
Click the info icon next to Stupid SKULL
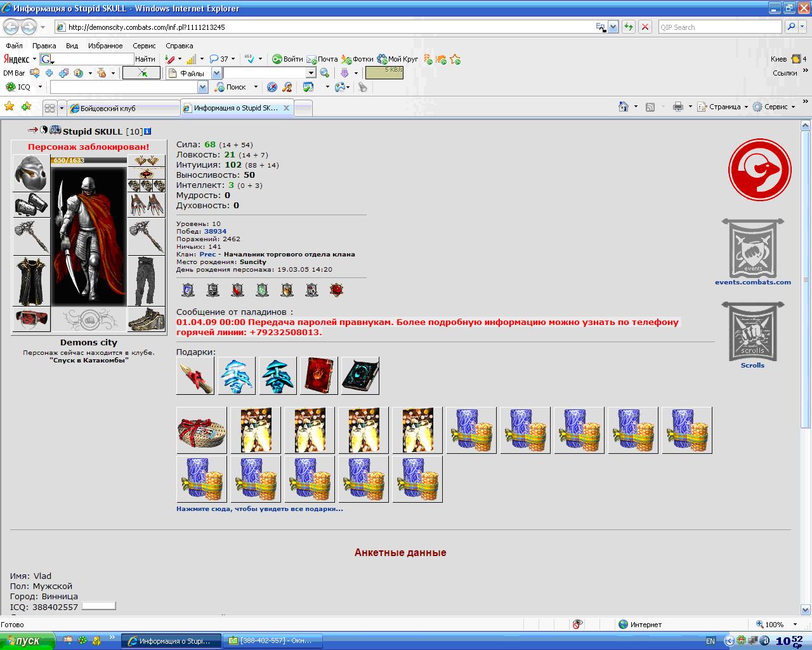tap(147, 131)
